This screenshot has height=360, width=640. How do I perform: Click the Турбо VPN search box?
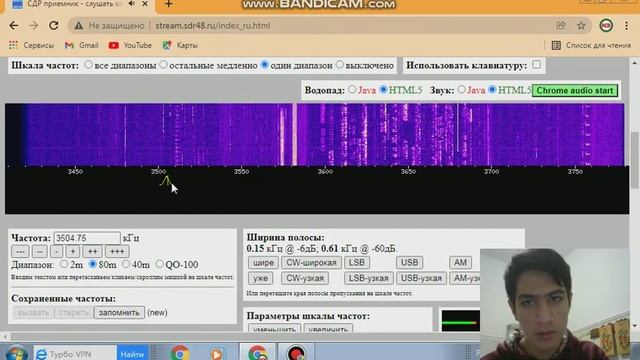pos(76,354)
